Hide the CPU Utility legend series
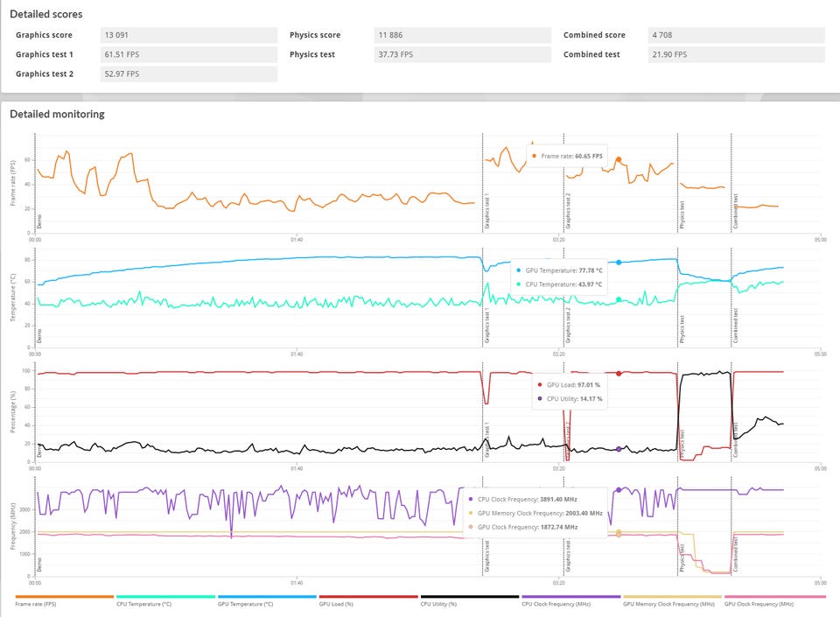The image size is (840, 617). (469, 600)
